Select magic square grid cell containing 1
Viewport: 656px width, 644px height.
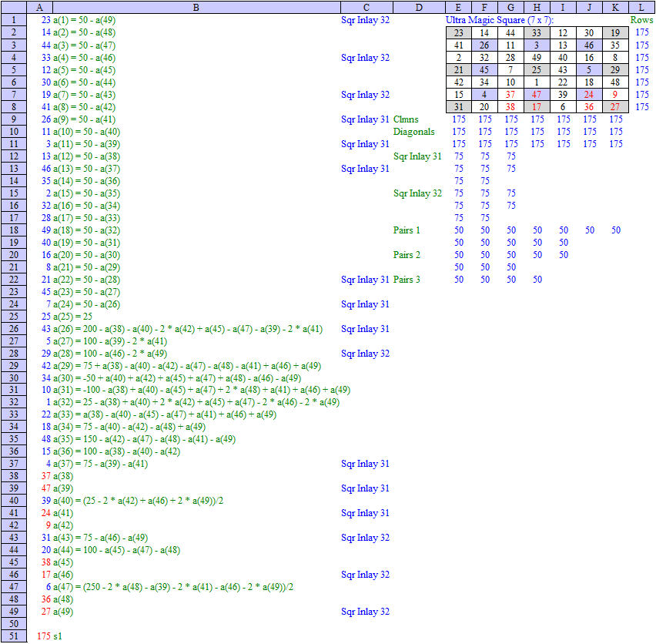point(537,82)
